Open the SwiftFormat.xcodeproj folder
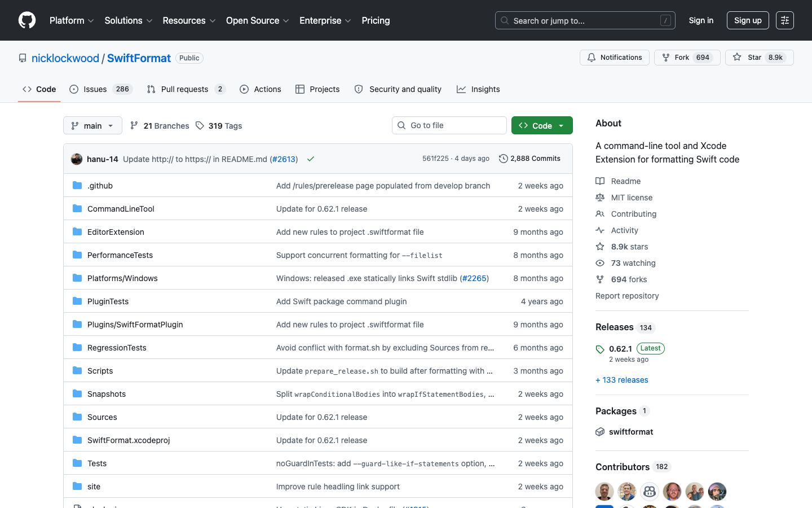This screenshot has width=812, height=508. 129,440
